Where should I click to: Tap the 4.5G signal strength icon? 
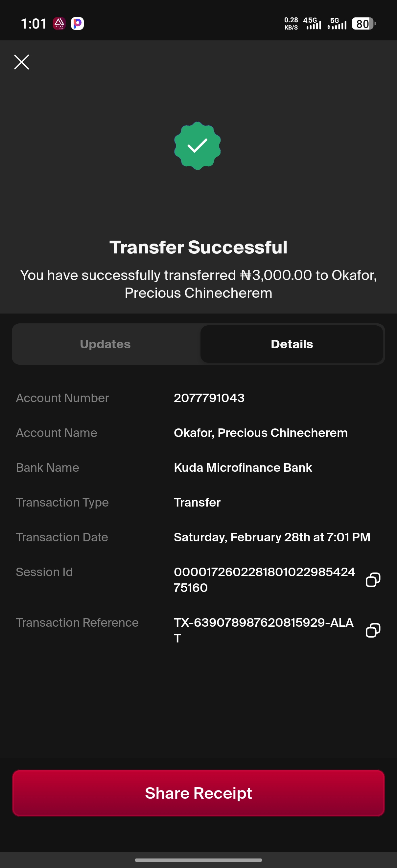pos(312,24)
